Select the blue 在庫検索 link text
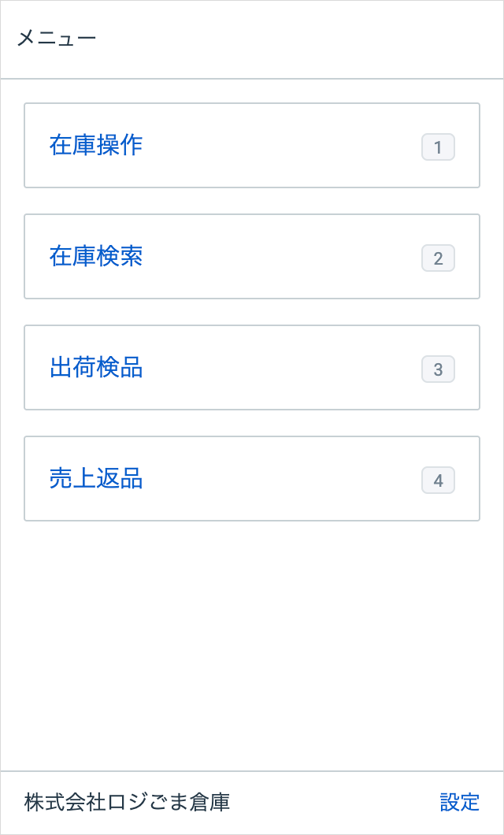Image resolution: width=504 pixels, height=835 pixels. point(96,257)
